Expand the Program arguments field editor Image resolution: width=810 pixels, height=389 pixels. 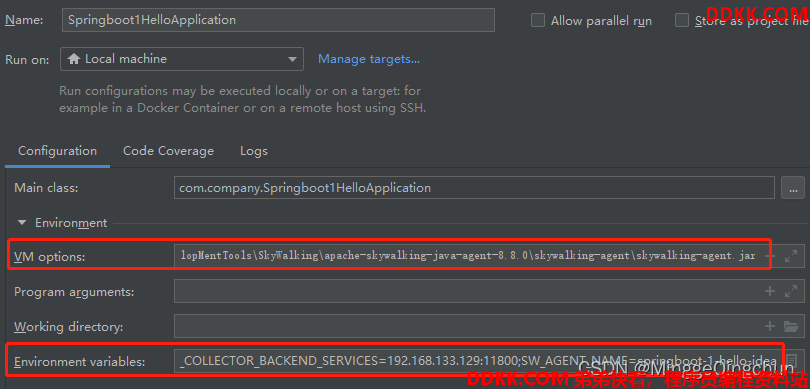tap(790, 291)
